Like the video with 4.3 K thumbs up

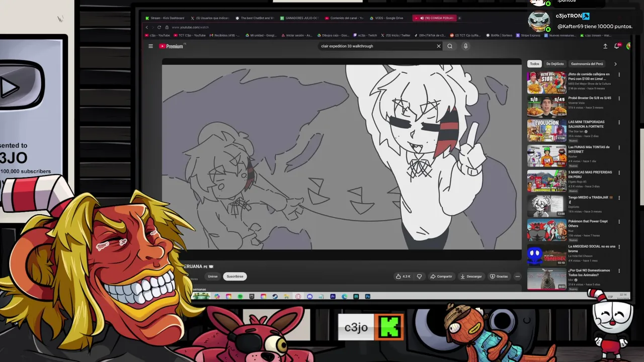[x=403, y=277]
